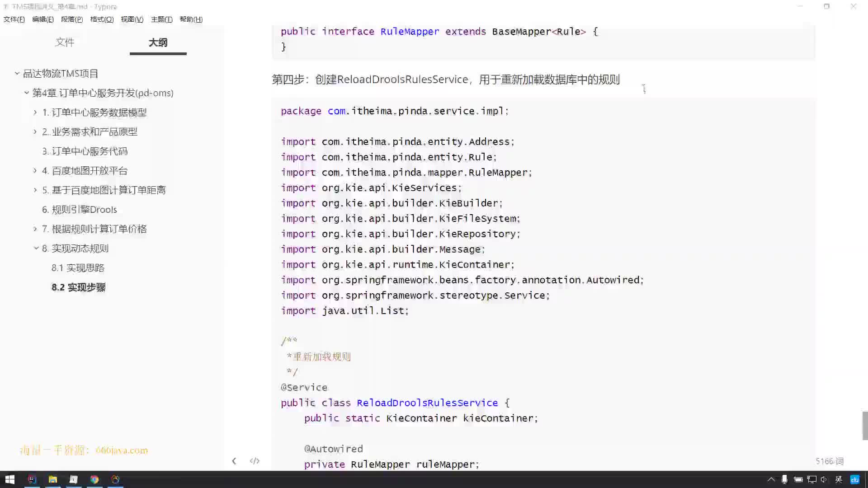Click the ReloadDroolsRulesService class declaration
868x488 pixels.
(x=395, y=403)
